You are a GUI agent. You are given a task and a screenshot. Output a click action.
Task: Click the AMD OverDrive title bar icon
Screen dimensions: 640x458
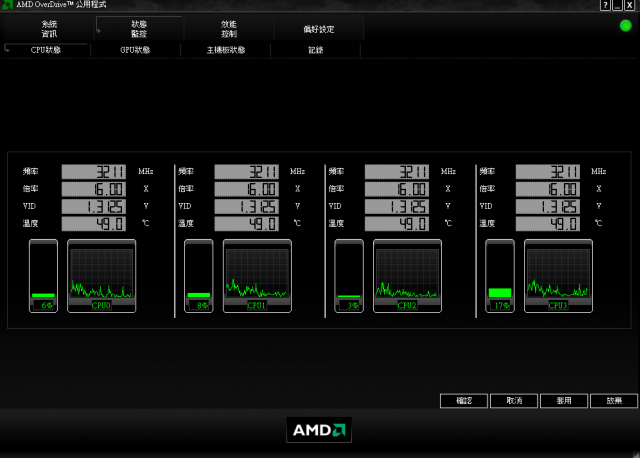click(7, 5)
